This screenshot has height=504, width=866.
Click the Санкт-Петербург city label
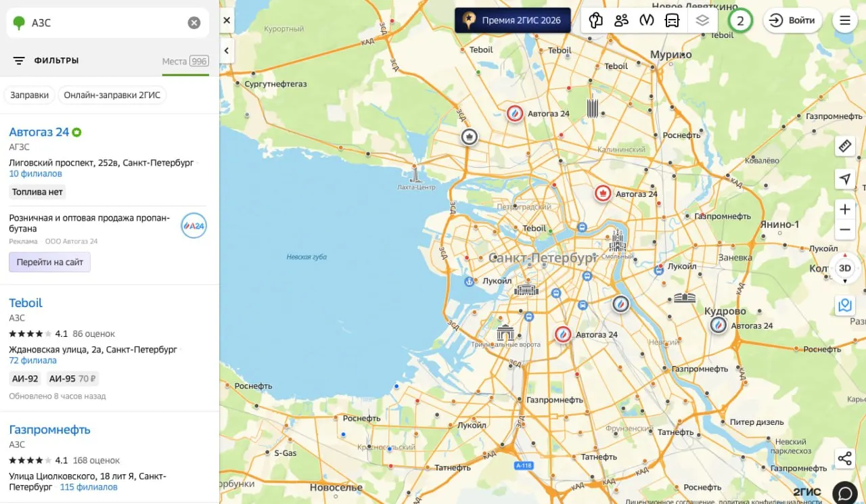(543, 258)
